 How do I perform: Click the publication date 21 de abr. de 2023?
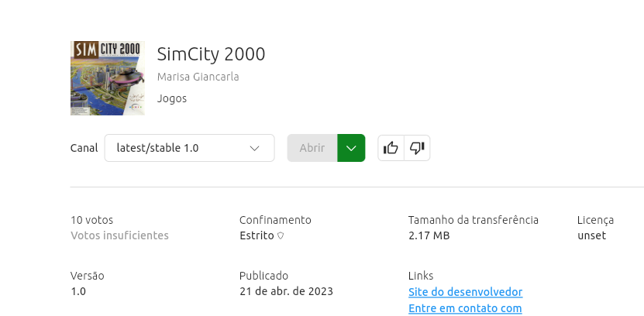(286, 291)
